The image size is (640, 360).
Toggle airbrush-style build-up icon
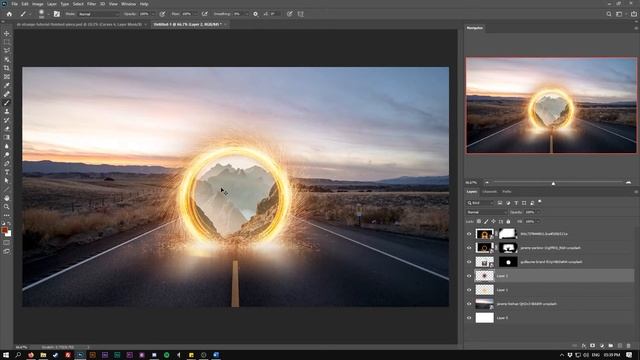click(x=204, y=14)
